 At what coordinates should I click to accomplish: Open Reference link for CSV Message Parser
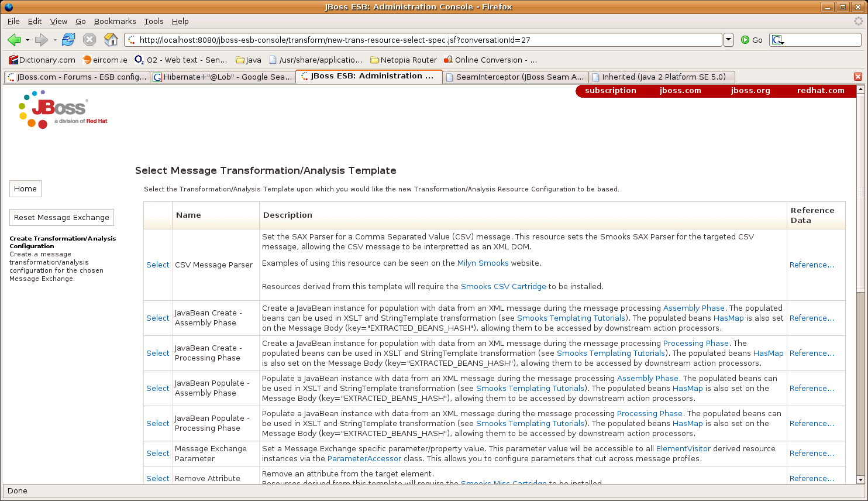point(812,265)
